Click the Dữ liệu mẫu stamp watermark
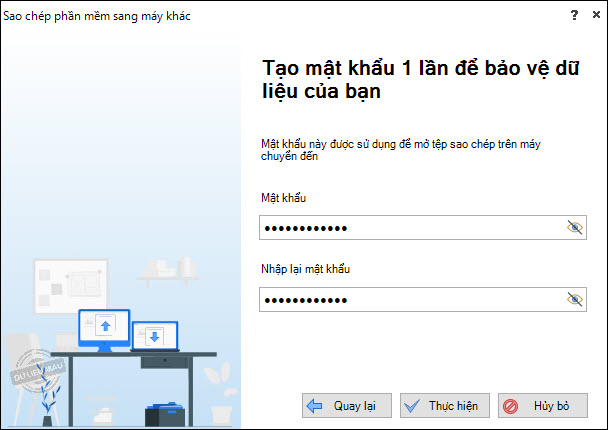 tap(38, 371)
